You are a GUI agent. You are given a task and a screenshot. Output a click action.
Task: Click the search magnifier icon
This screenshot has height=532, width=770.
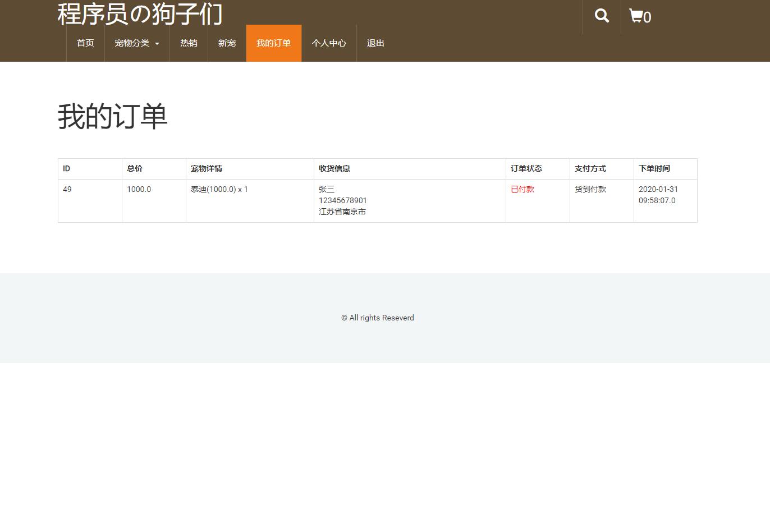click(601, 16)
